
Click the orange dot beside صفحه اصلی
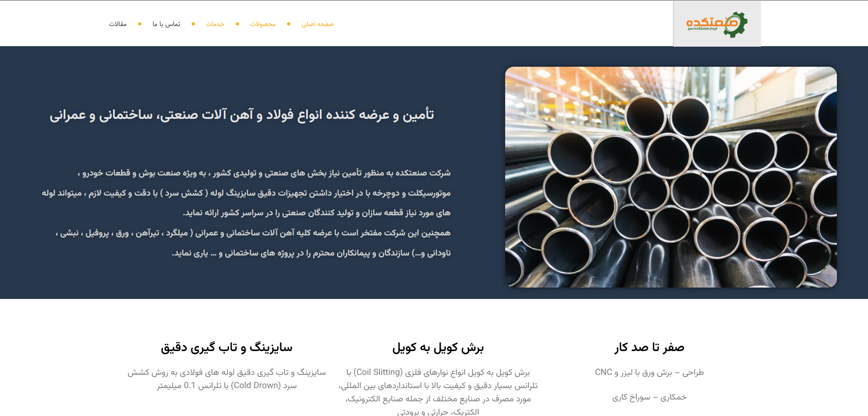coord(288,23)
